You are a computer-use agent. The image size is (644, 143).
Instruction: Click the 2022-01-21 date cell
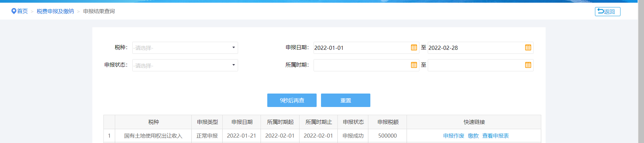[242, 136]
